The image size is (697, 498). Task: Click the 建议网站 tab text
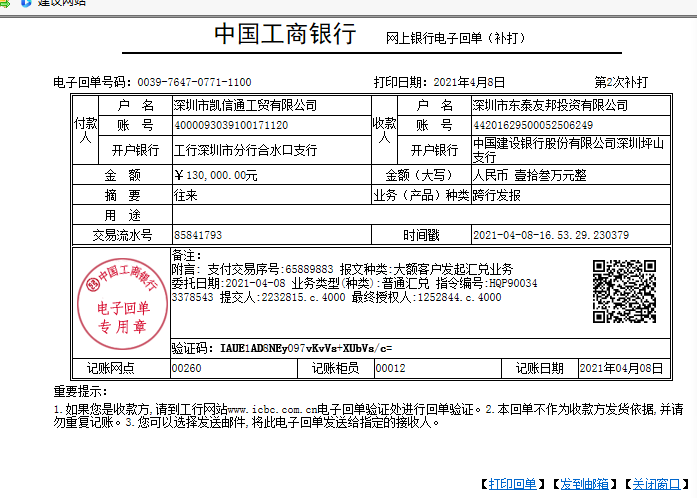point(61,3)
